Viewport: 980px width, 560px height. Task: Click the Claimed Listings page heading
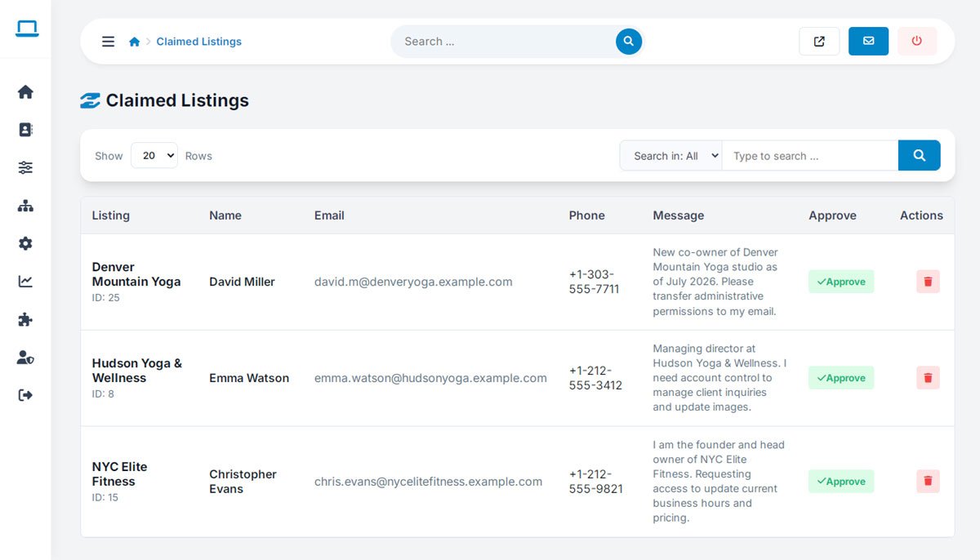(x=177, y=101)
